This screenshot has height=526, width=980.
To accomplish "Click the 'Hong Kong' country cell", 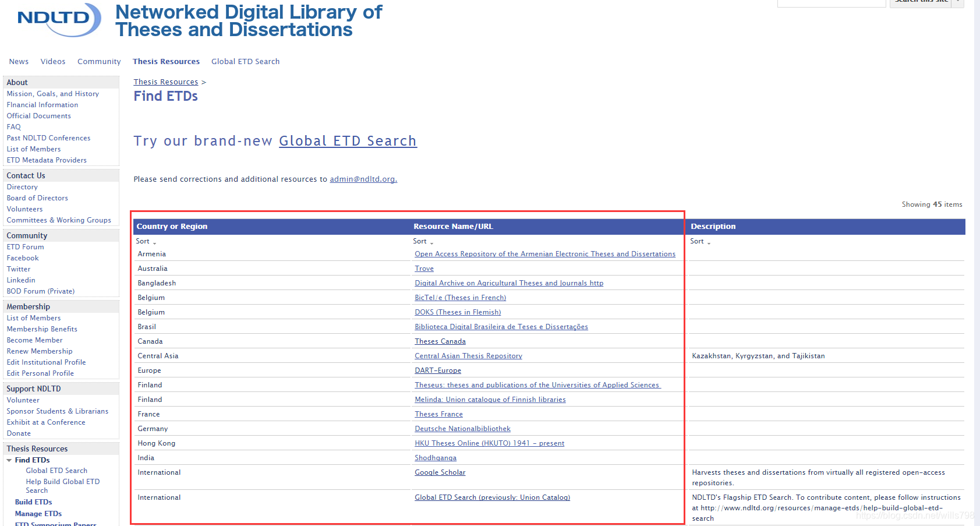I will [x=157, y=443].
